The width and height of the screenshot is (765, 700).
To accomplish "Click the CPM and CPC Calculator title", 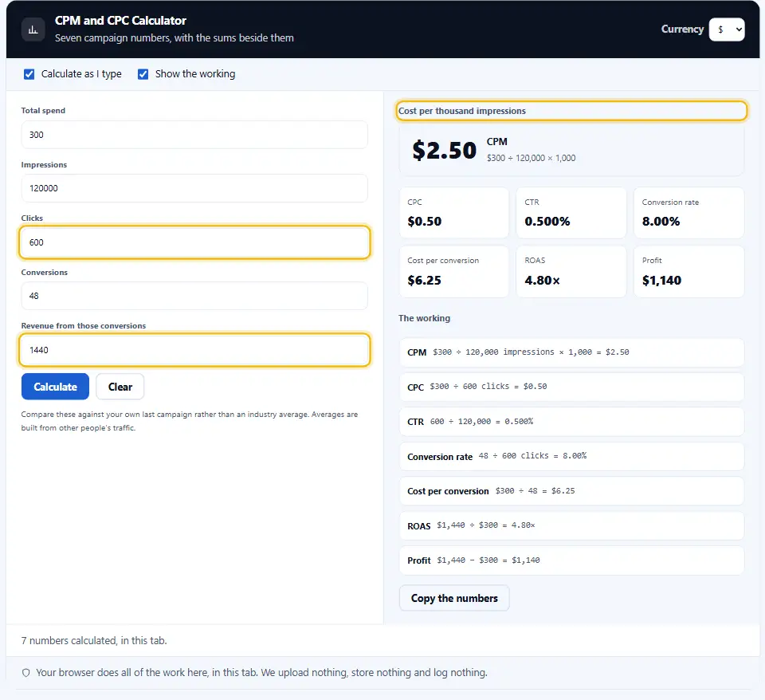I will [120, 21].
